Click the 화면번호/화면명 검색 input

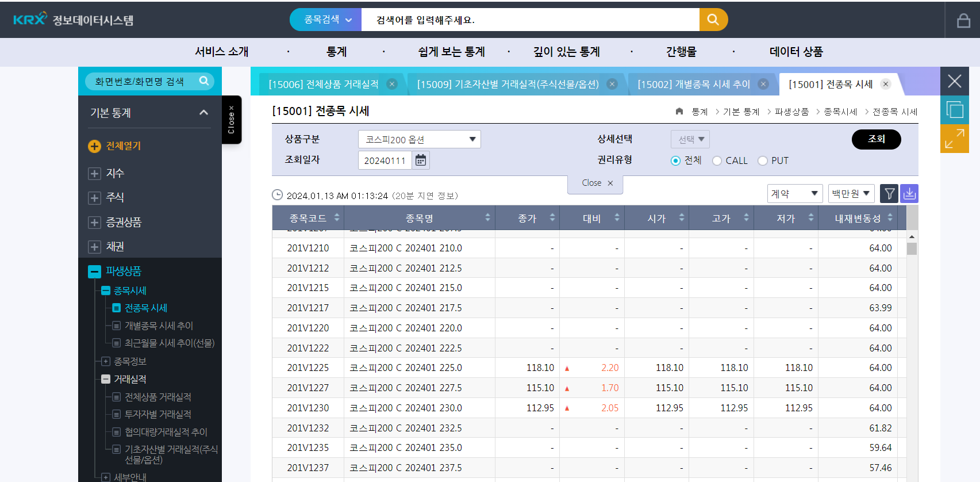140,82
